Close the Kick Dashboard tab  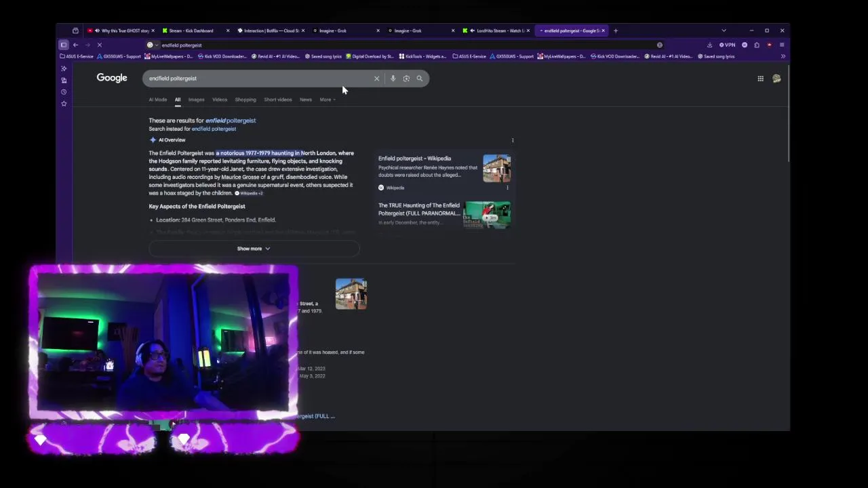(228, 30)
